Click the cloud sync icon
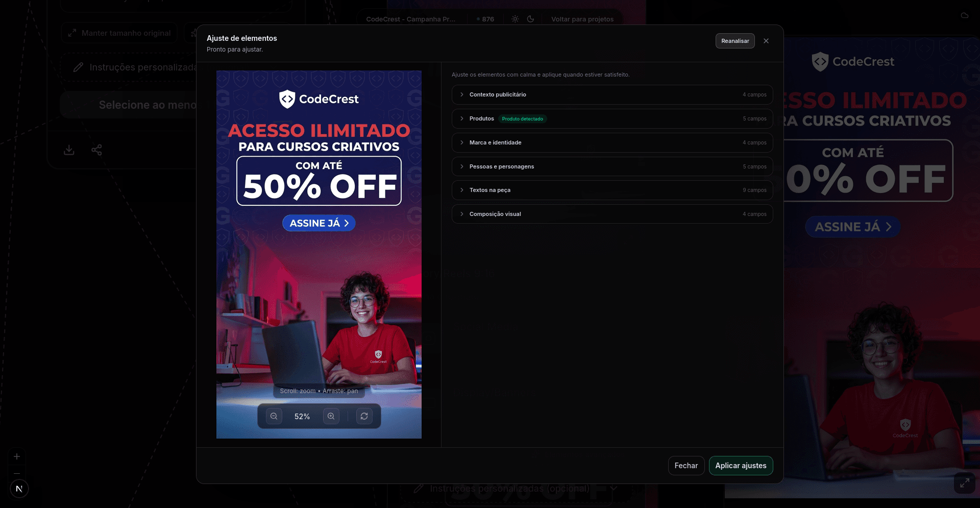 click(x=965, y=15)
